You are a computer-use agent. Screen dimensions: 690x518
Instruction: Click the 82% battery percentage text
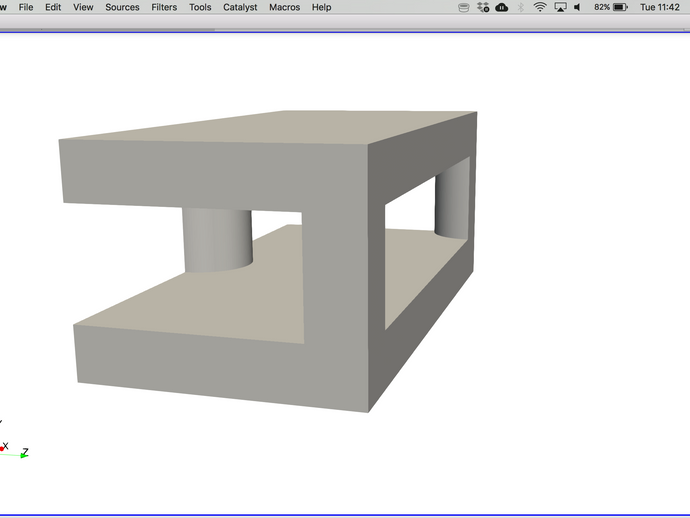(x=602, y=7)
